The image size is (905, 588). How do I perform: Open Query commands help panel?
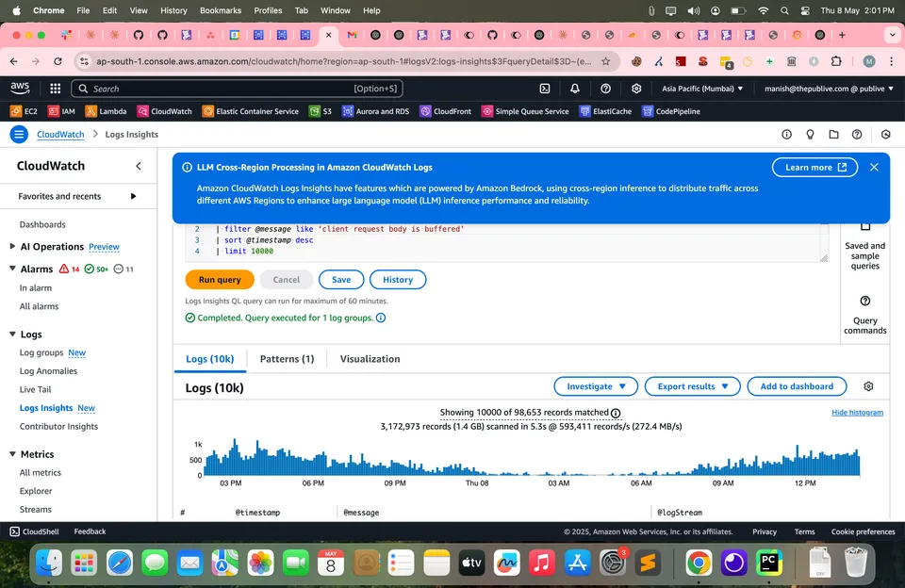864,315
